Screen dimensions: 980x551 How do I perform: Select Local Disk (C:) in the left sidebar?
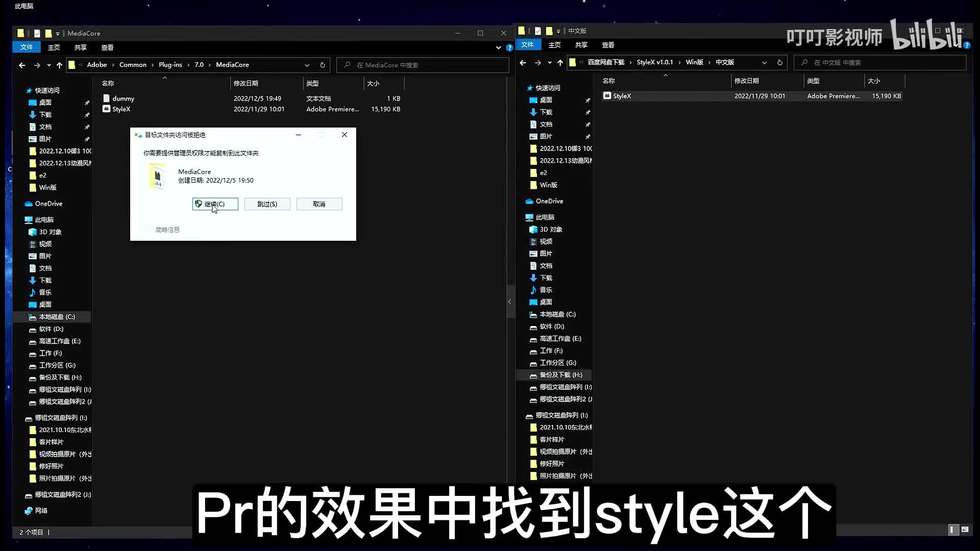pyautogui.click(x=57, y=317)
